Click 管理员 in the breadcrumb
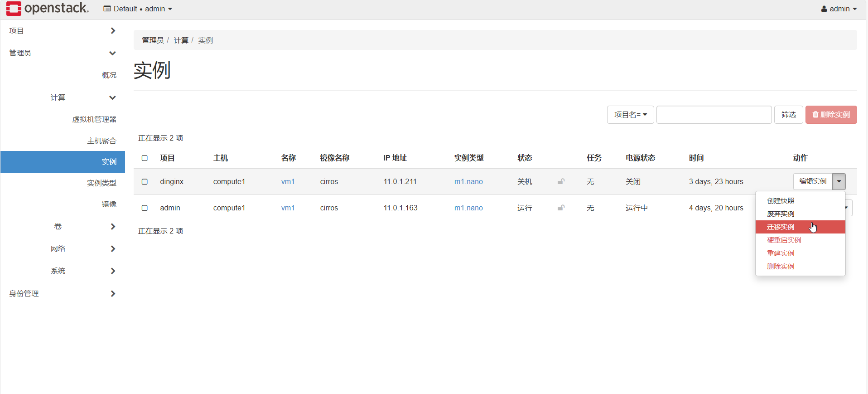 [x=153, y=40]
